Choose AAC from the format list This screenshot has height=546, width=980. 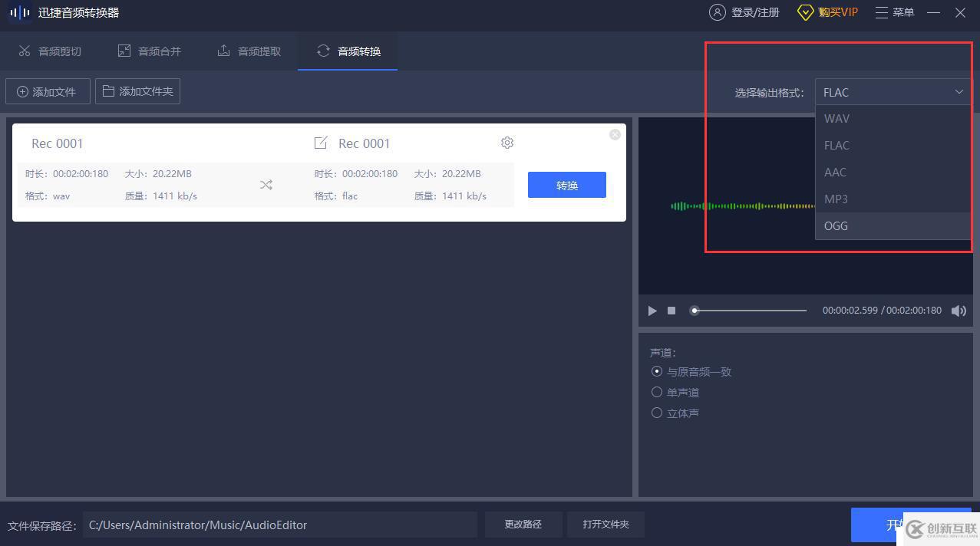pyautogui.click(x=893, y=172)
